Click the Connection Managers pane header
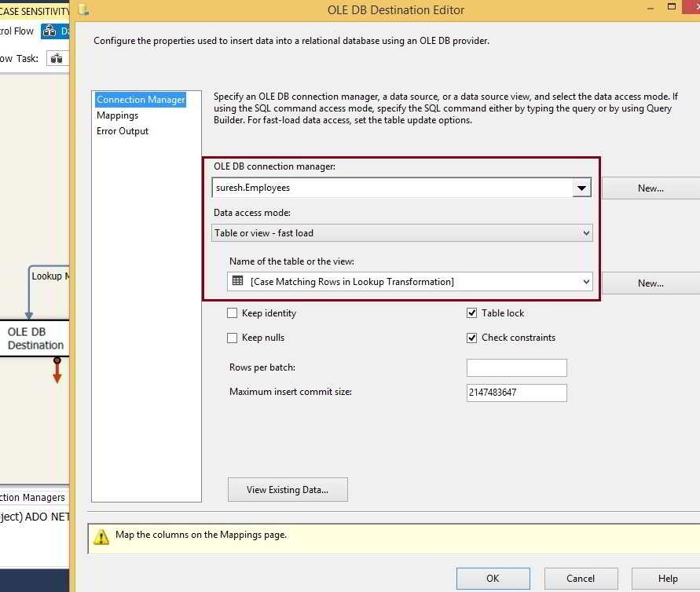The height and width of the screenshot is (592, 700). [32, 497]
